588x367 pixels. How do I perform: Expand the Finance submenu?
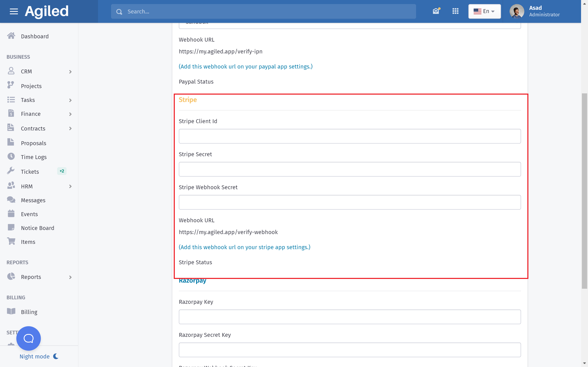pos(70,114)
